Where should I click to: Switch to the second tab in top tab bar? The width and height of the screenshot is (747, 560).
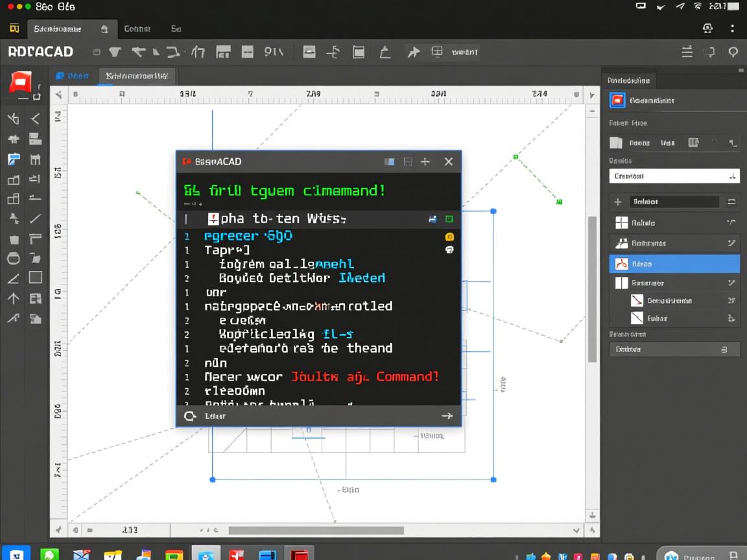pos(137,29)
